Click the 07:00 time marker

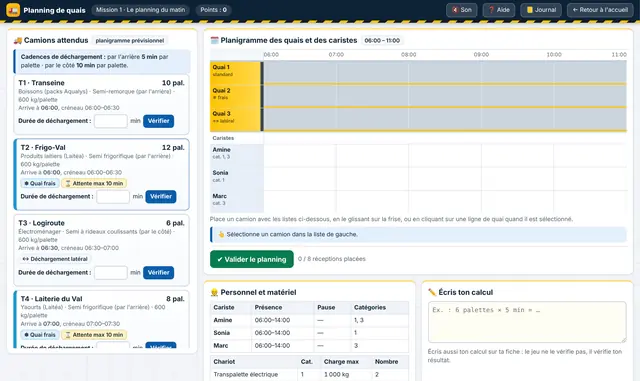(336, 54)
